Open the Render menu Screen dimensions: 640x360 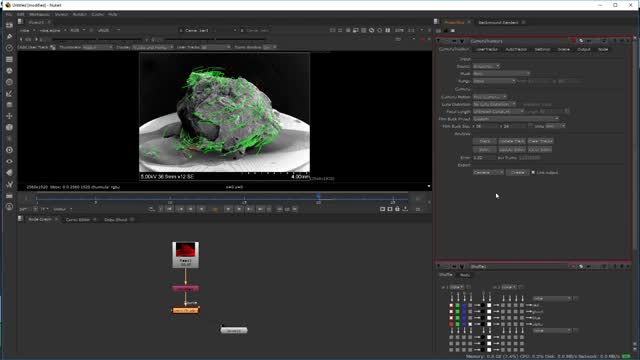[79, 14]
